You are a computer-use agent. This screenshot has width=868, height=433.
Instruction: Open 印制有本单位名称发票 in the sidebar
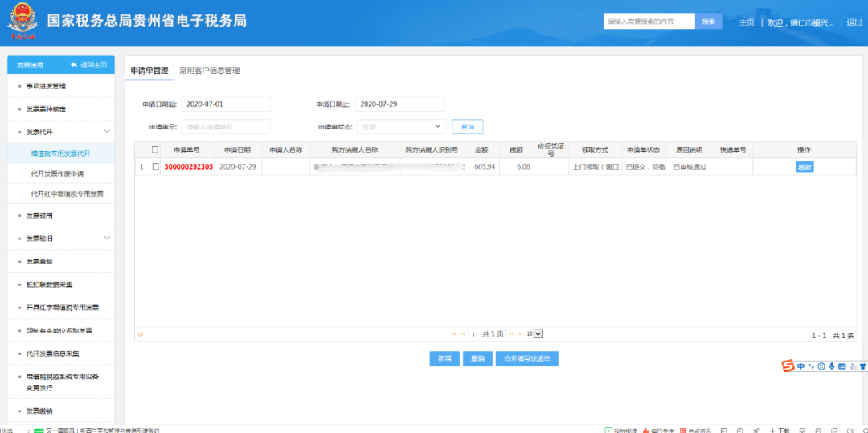(x=61, y=331)
